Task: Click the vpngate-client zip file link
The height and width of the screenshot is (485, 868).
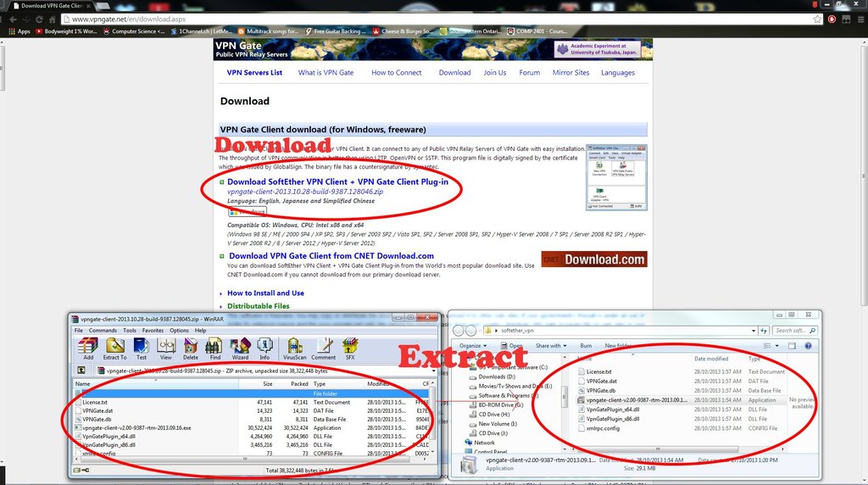Action: point(305,192)
